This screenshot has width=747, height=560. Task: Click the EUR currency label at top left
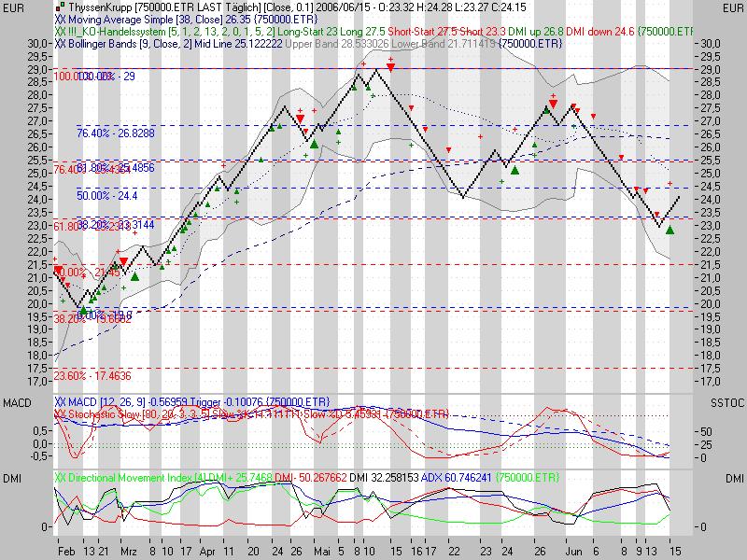[x=13, y=8]
